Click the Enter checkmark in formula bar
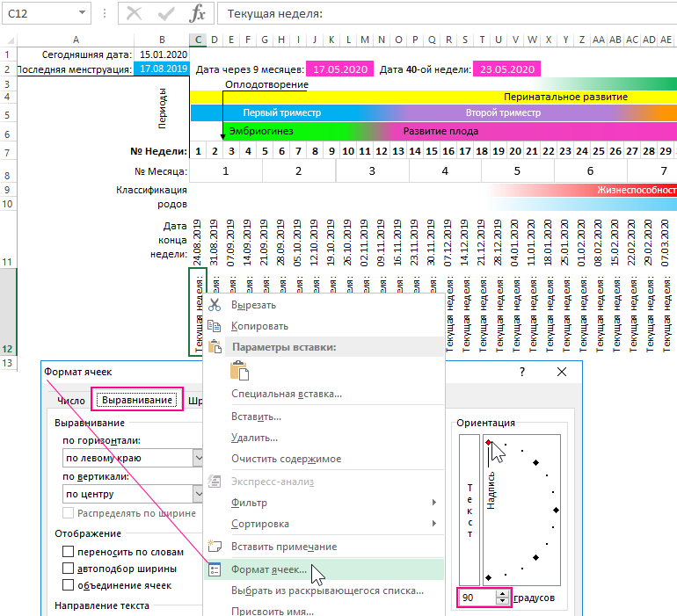 coord(166,14)
